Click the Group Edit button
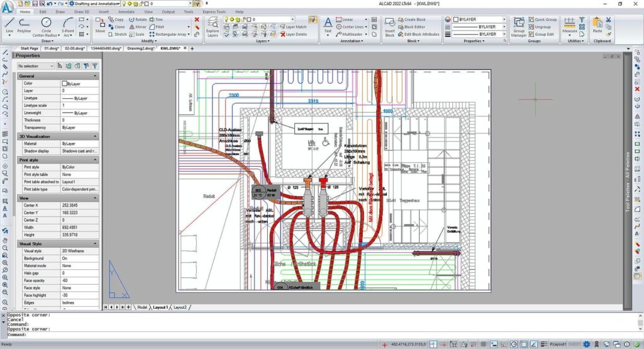 pos(541,35)
